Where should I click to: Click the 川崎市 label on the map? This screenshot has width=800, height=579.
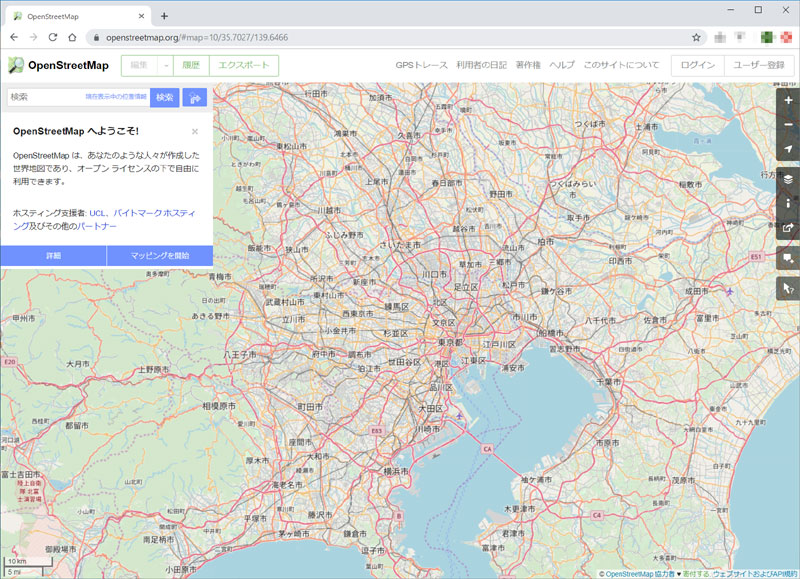click(428, 429)
